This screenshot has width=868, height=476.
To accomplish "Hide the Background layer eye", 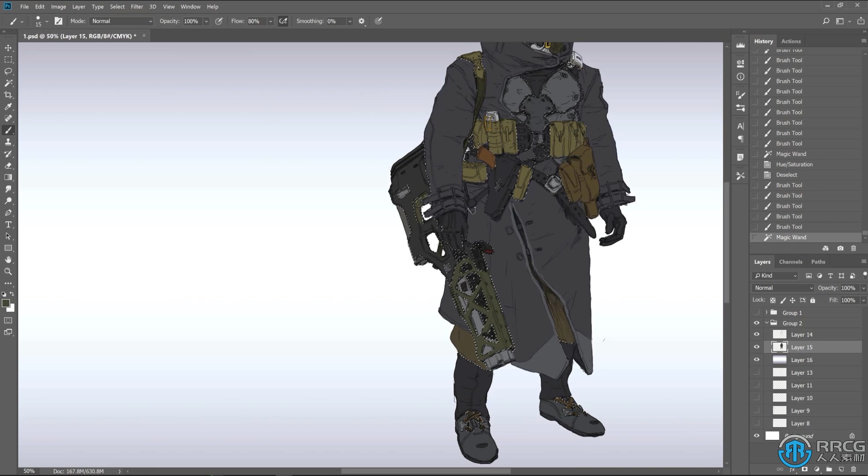I will [x=757, y=435].
